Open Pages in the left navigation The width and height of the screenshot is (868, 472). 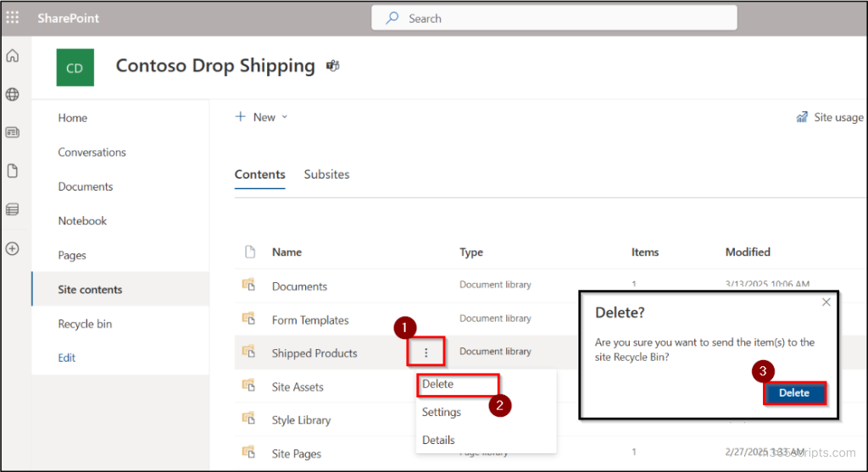tap(72, 255)
